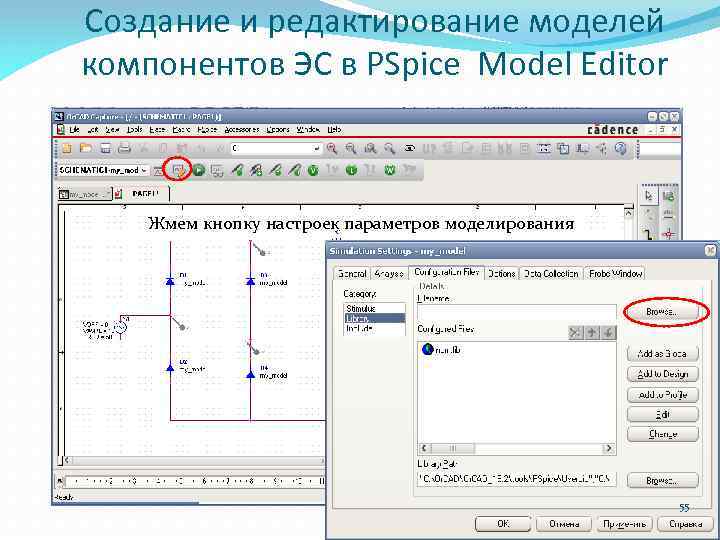Click the Zoom In magnifier icon
Viewport: 720px width, 540px height.
pos(332,148)
